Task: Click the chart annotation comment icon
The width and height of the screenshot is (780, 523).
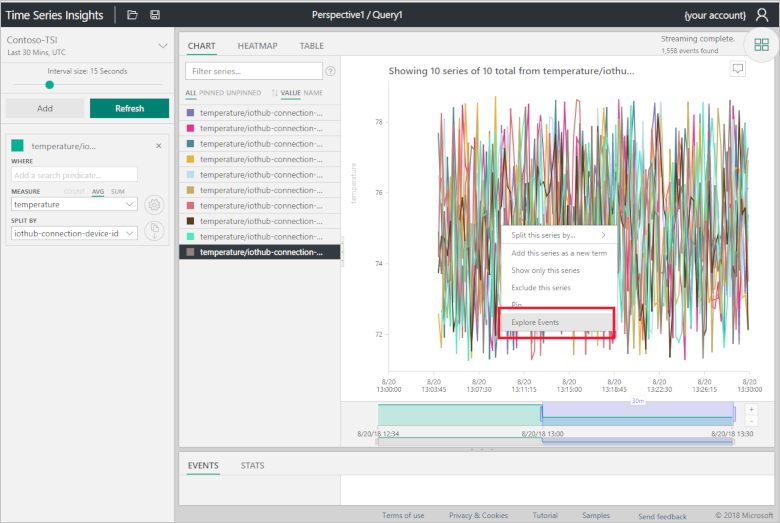Action: [738, 69]
